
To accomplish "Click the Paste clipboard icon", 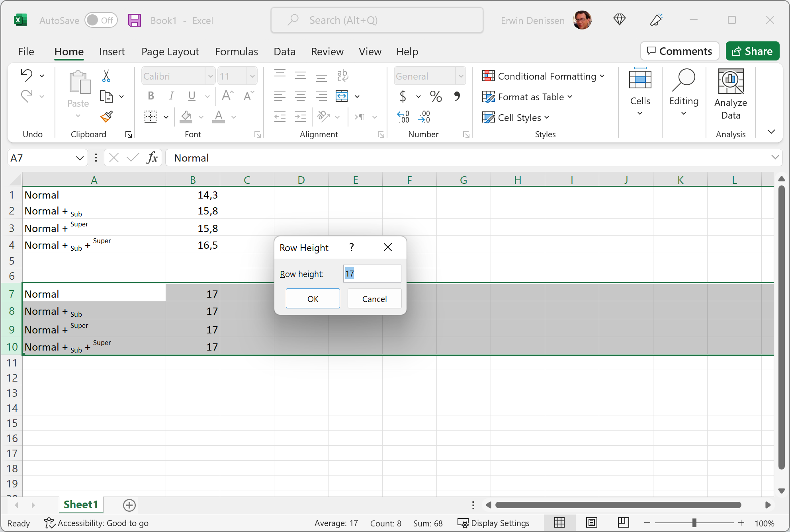I will (80, 82).
